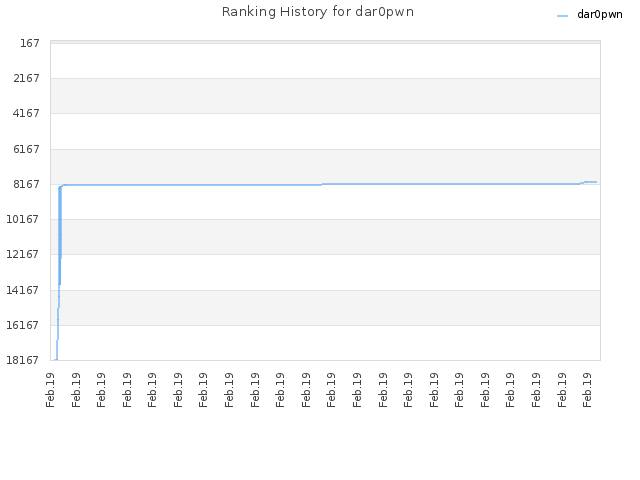Click the y-axis label 2167
640x480 pixels.
(27, 78)
